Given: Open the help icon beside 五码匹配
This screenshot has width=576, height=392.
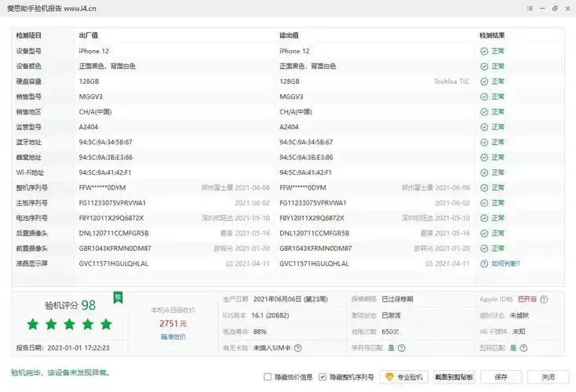Looking at the screenshot, I should coord(524,347).
